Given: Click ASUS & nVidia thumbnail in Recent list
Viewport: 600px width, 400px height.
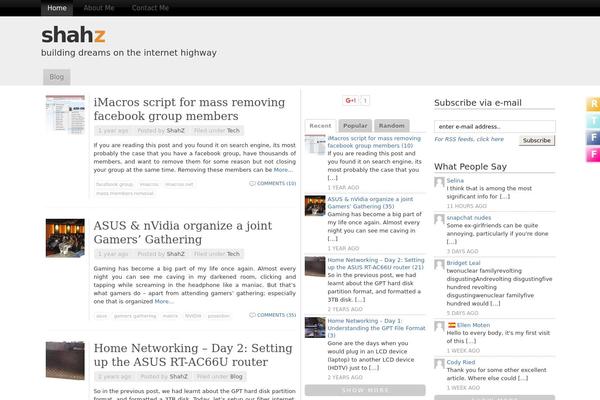Looking at the screenshot, I should (x=315, y=206).
